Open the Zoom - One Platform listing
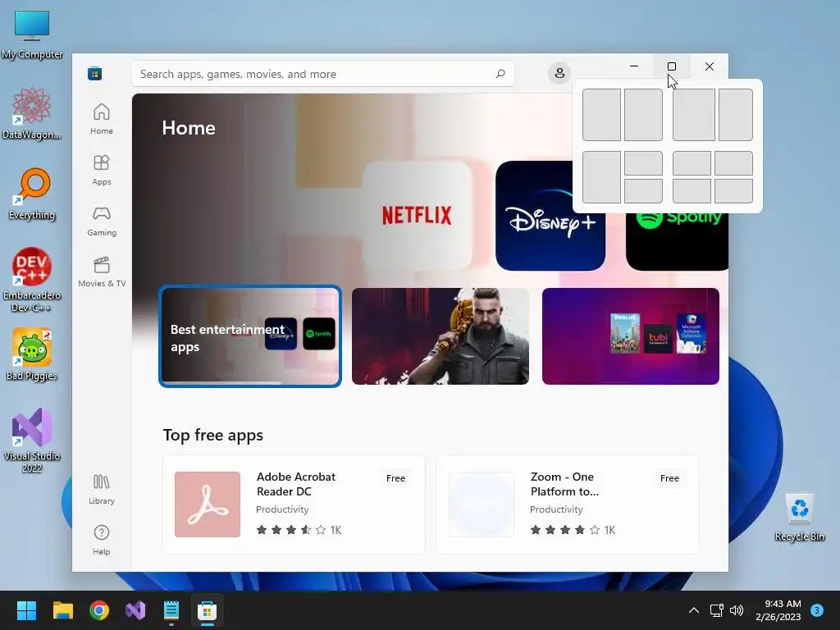 click(x=568, y=504)
